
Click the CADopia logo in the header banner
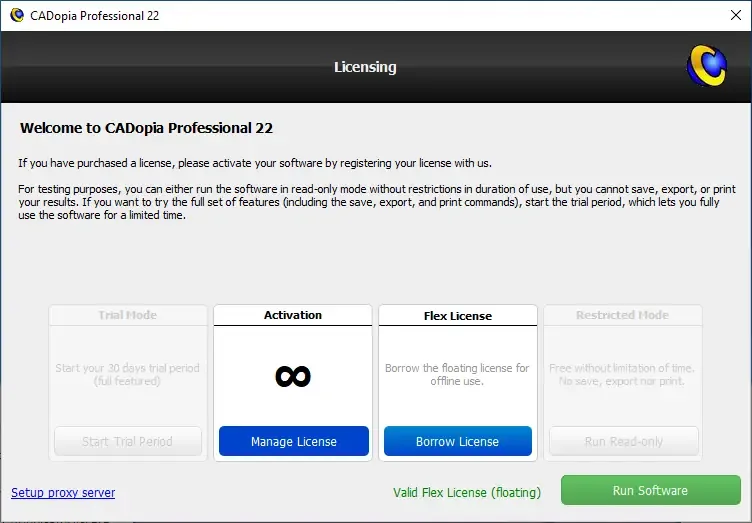click(706, 66)
